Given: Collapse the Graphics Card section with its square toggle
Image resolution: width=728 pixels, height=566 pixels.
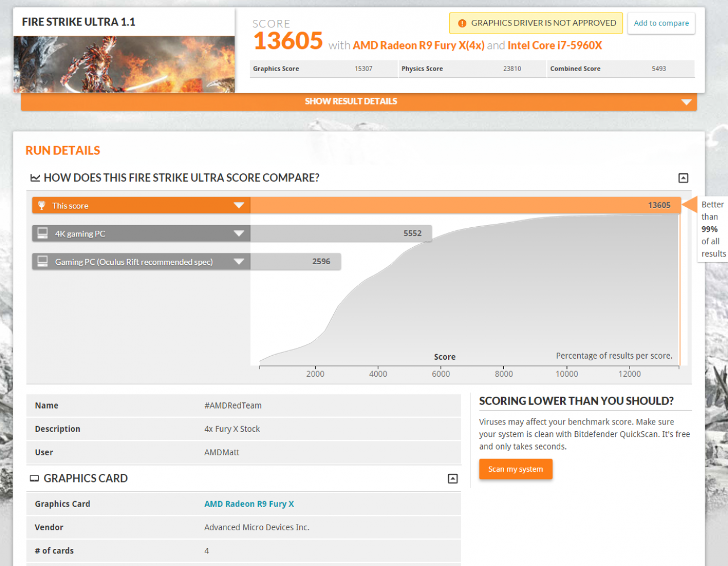Looking at the screenshot, I should [453, 478].
